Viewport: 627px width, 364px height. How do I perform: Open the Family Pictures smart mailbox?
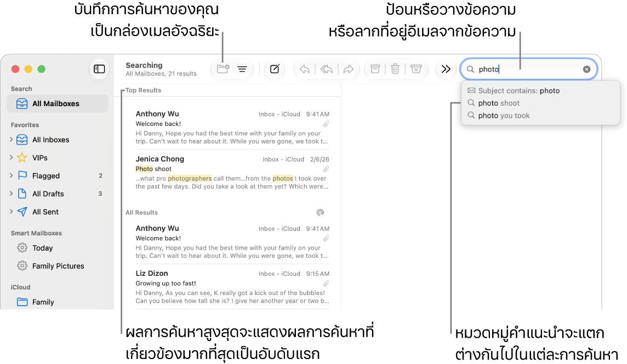58,266
